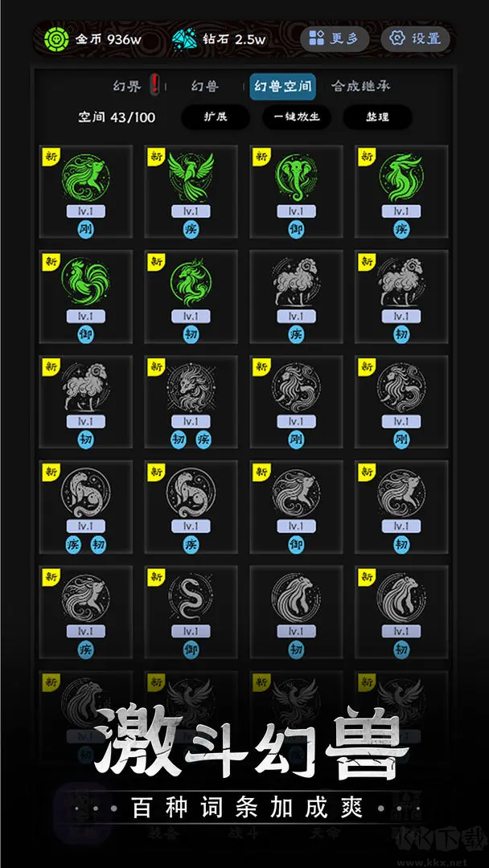489x868 pixels.
Task: Tap the green gold coin icon
Action: (56, 39)
